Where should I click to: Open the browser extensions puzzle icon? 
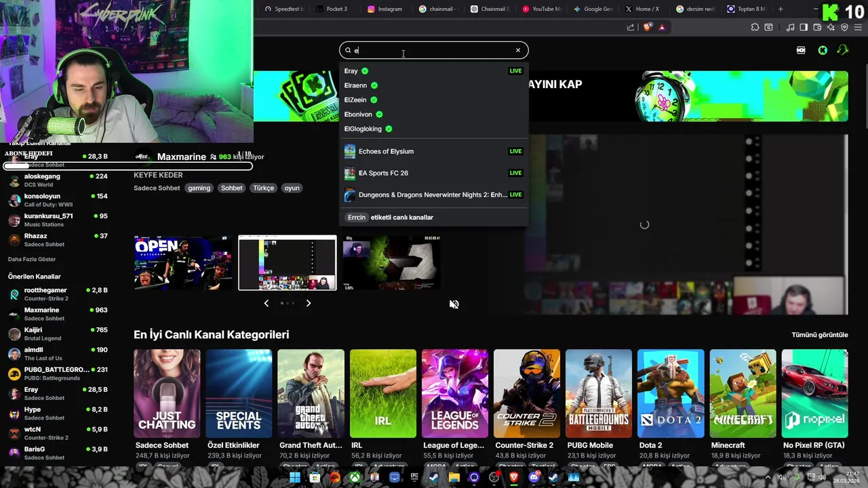click(755, 27)
